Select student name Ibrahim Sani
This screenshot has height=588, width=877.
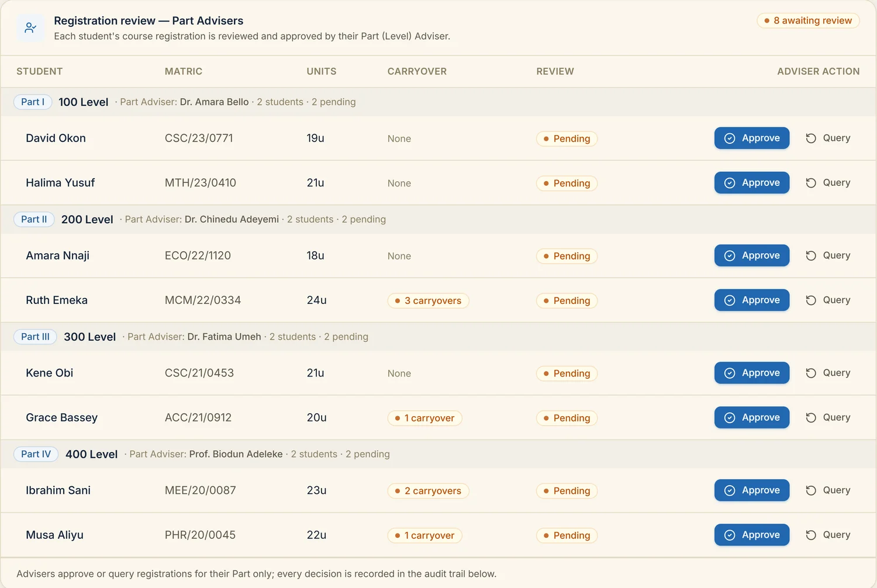pyautogui.click(x=58, y=490)
